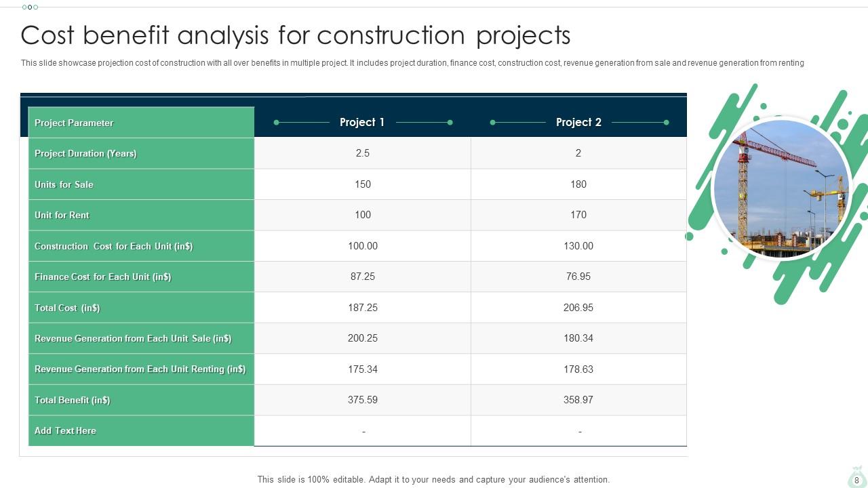Viewport: 868px width, 488px height.
Task: Click the green dot left of Project 1
Action: pos(276,123)
